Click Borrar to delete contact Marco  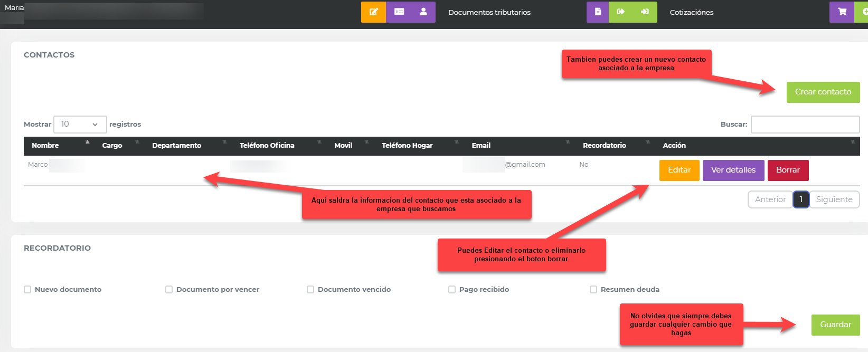pyautogui.click(x=788, y=170)
